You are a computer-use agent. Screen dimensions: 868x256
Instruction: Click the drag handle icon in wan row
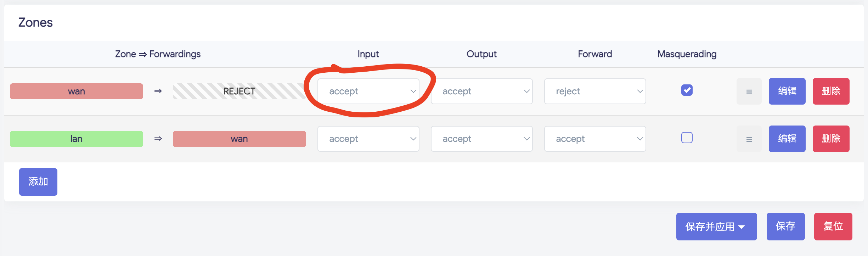coord(749,91)
